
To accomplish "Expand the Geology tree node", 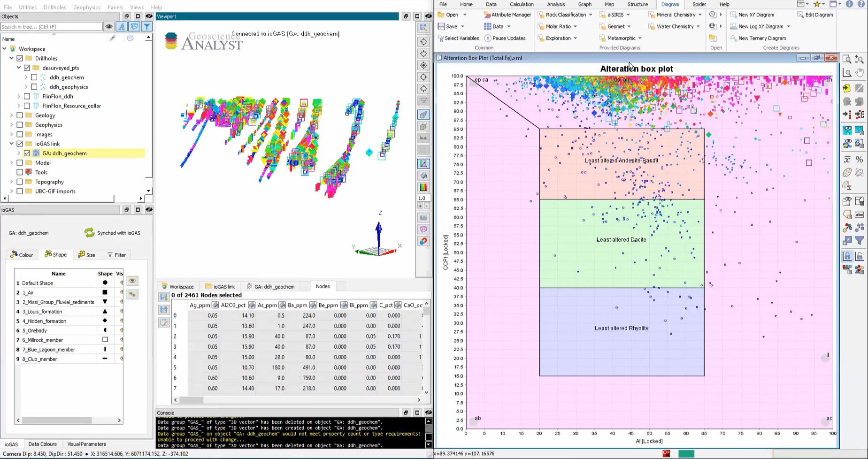I will [x=11, y=115].
